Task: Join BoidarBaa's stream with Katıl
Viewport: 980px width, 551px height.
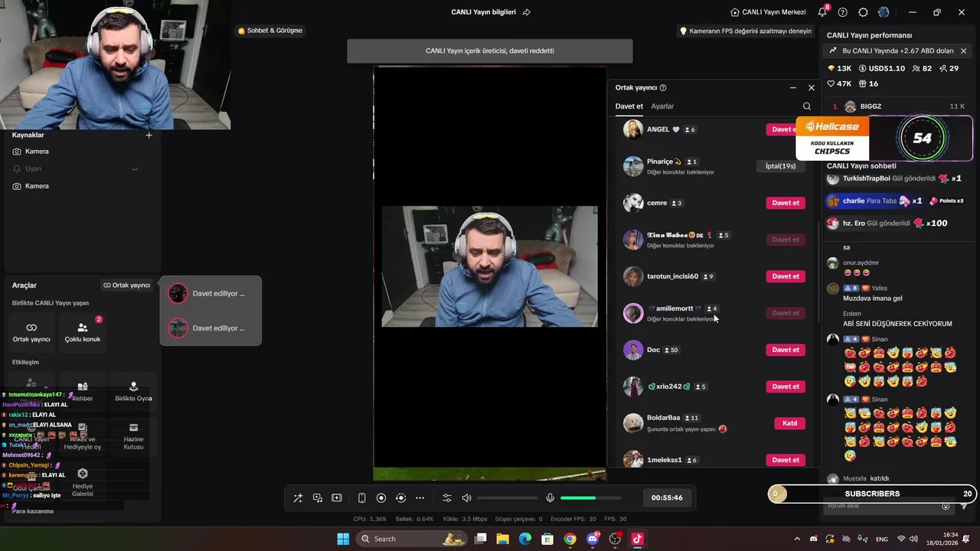Action: [789, 423]
